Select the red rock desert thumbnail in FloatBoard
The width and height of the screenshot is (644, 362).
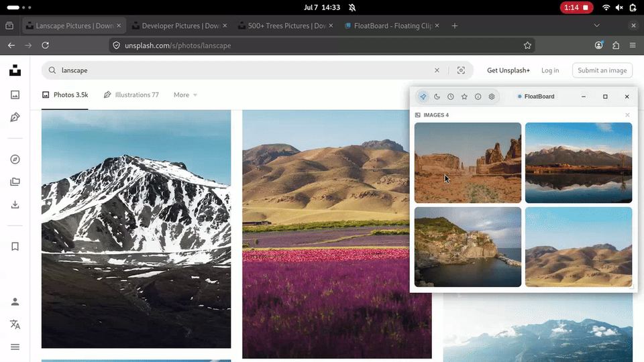pyautogui.click(x=468, y=162)
